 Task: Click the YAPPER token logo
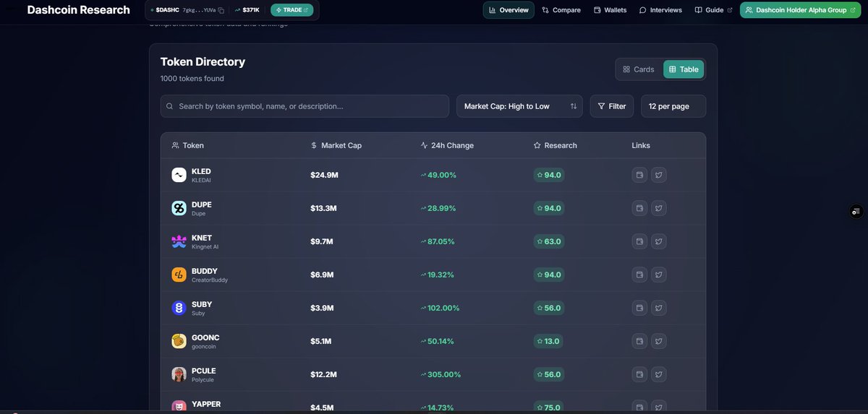click(179, 407)
